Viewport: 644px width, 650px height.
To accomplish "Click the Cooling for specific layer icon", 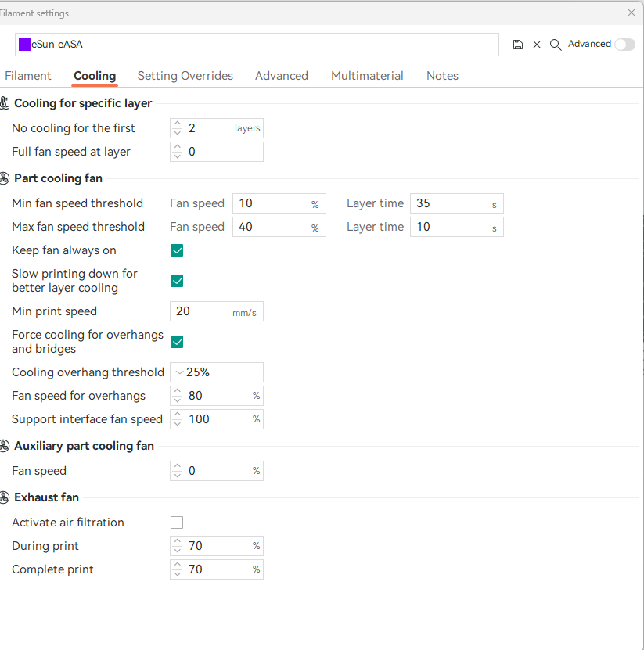I will pyautogui.click(x=5, y=103).
